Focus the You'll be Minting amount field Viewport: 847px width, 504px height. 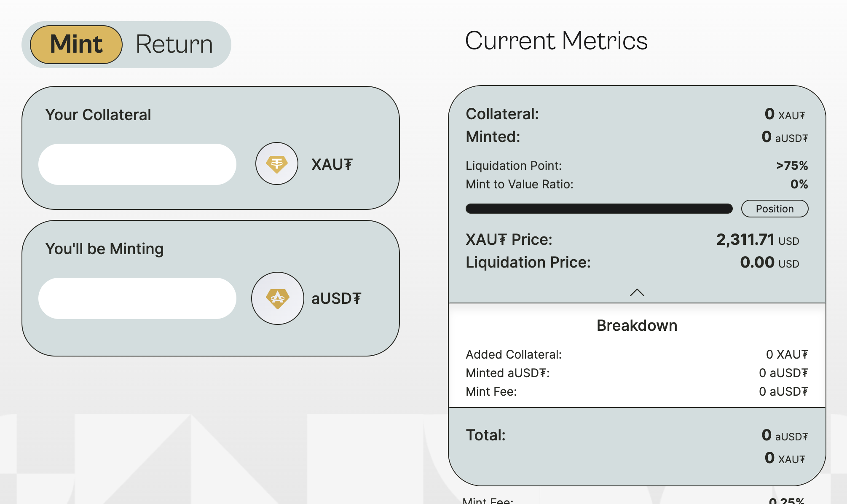pyautogui.click(x=137, y=298)
